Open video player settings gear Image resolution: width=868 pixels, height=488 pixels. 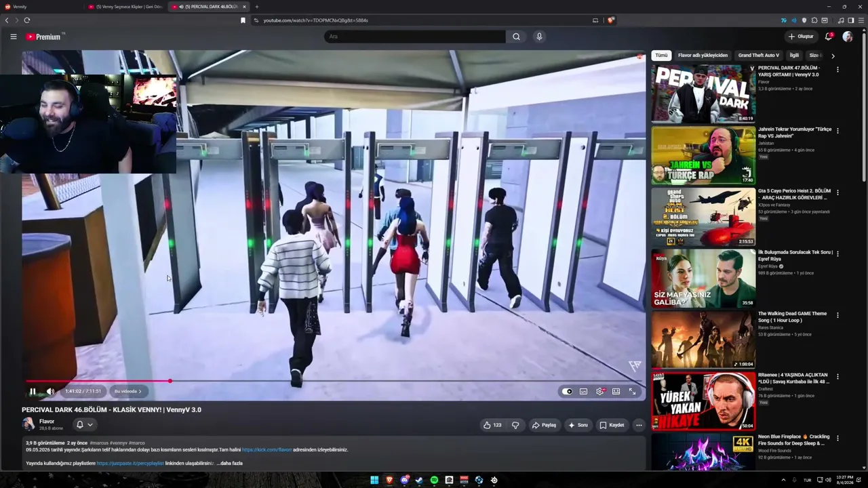coord(599,391)
